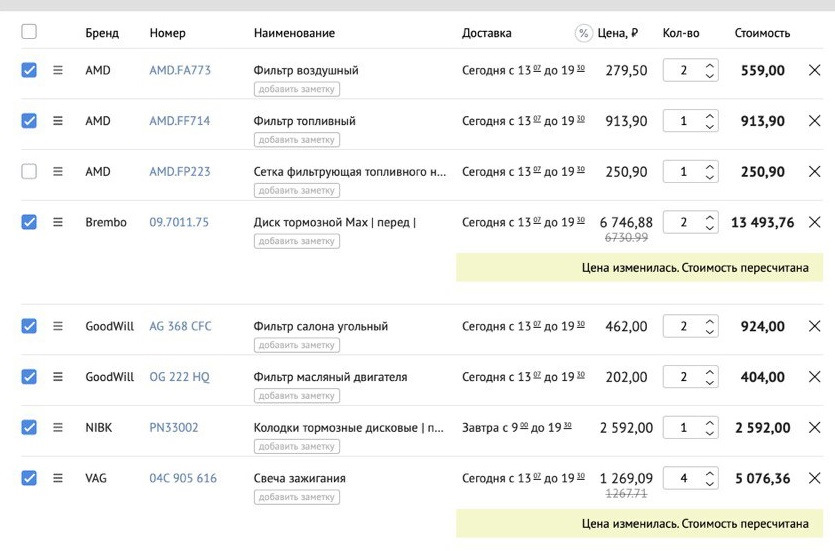Click the Доставка column header
The width and height of the screenshot is (835, 551).
pyautogui.click(x=486, y=33)
